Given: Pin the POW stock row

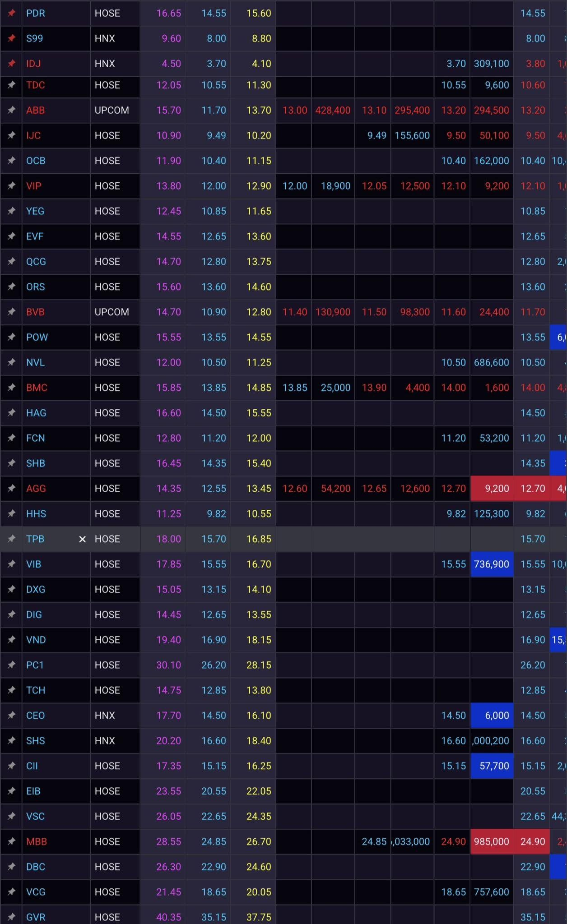Looking at the screenshot, I should [11, 337].
